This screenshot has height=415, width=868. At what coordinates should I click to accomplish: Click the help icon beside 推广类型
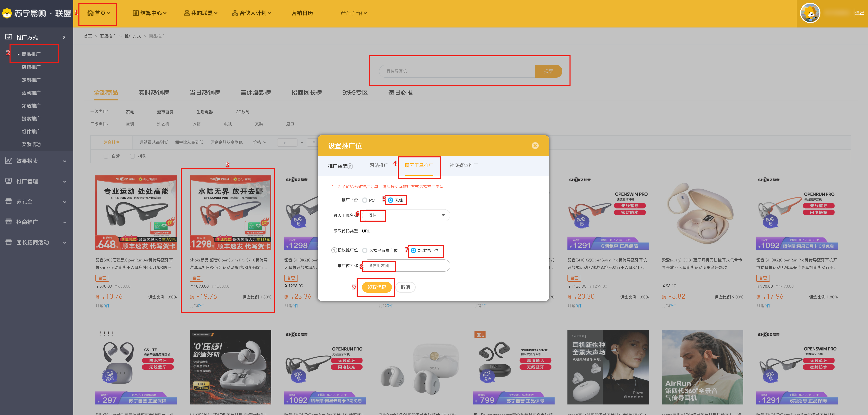[350, 166]
